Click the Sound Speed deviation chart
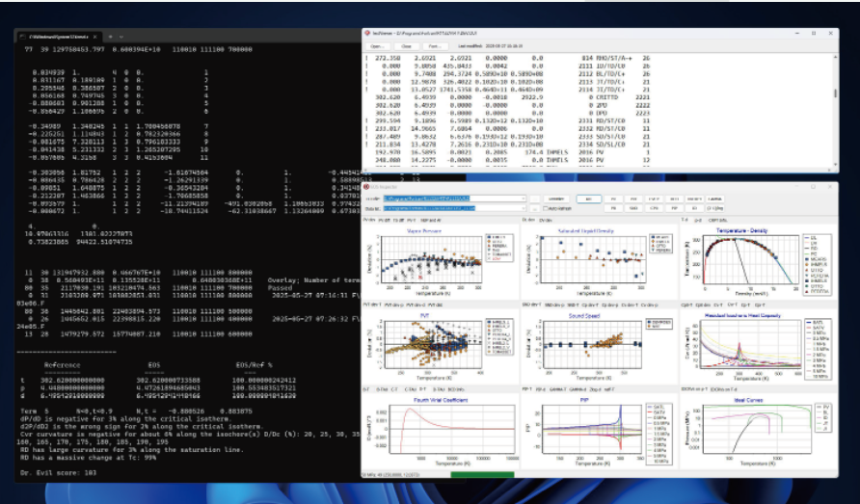860x504 pixels. coord(591,344)
